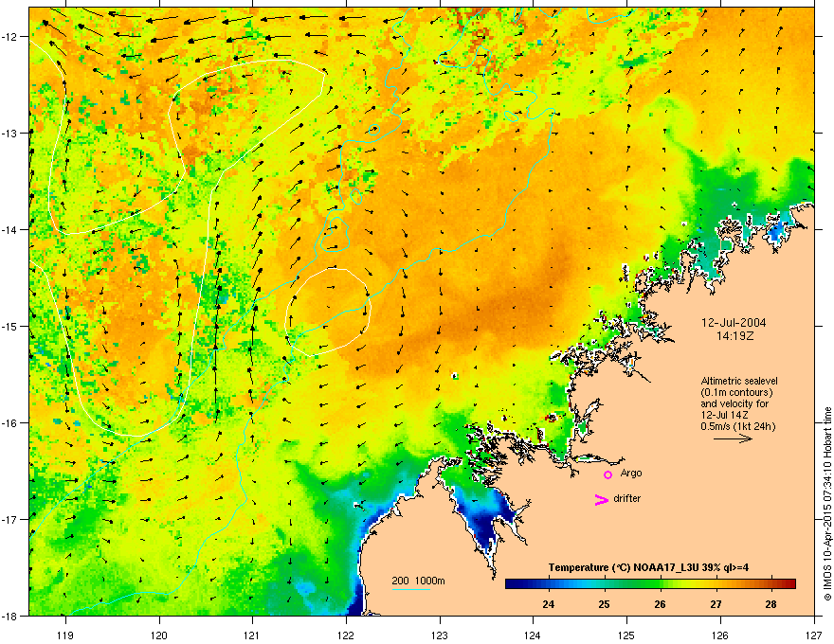The image size is (834, 644).
Task: Click the colorbar tick label '24'
Action: click(548, 604)
